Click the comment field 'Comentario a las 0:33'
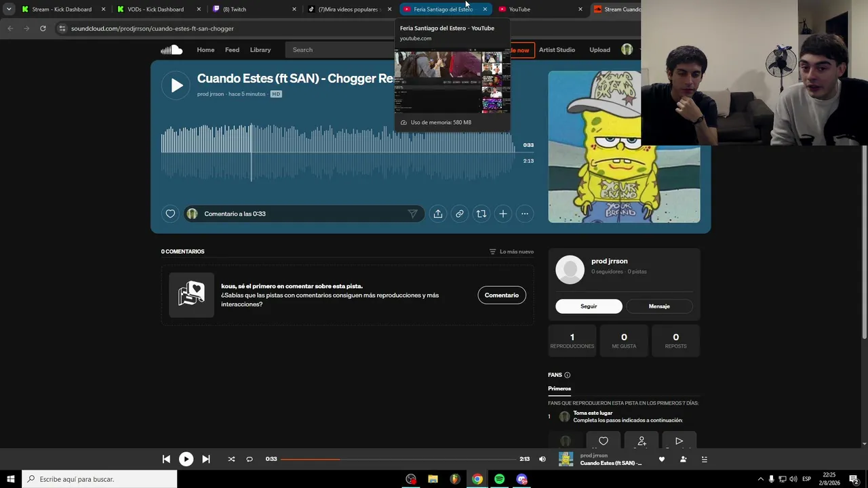Viewport: 868px width, 488px height. point(304,213)
